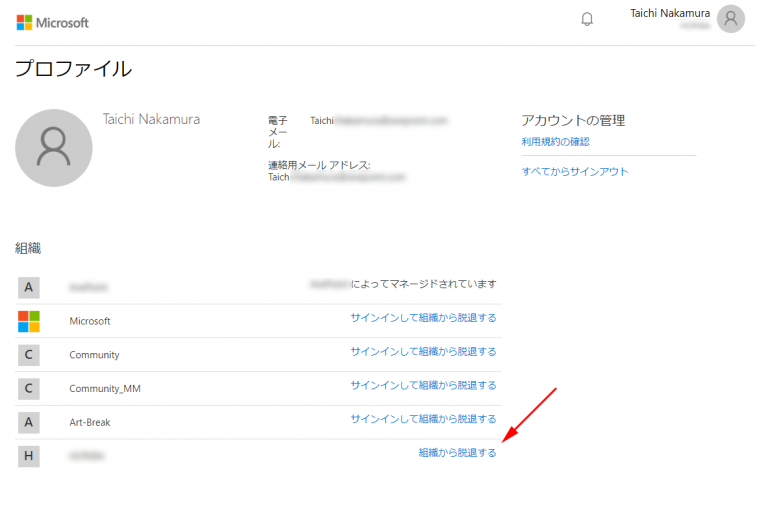
Task: Select the Microsoft organization name
Action: pyautogui.click(x=90, y=321)
